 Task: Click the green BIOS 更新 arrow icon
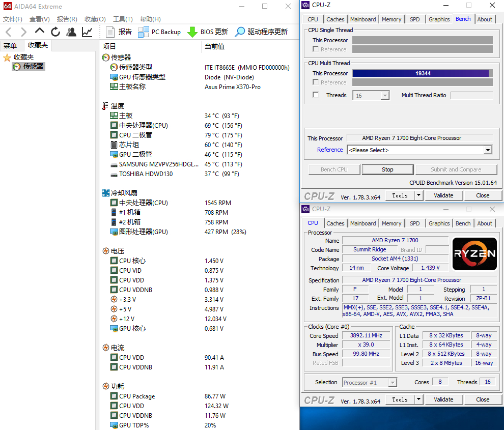tap(192, 32)
